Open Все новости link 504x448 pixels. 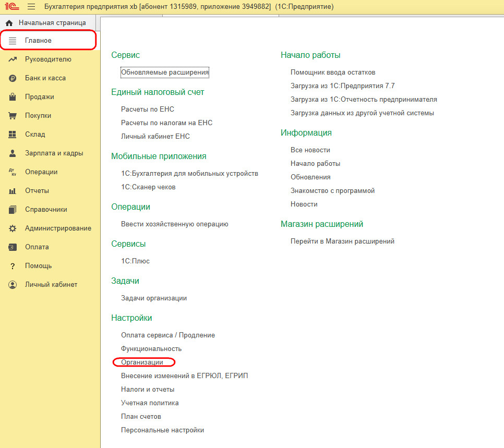(x=310, y=150)
